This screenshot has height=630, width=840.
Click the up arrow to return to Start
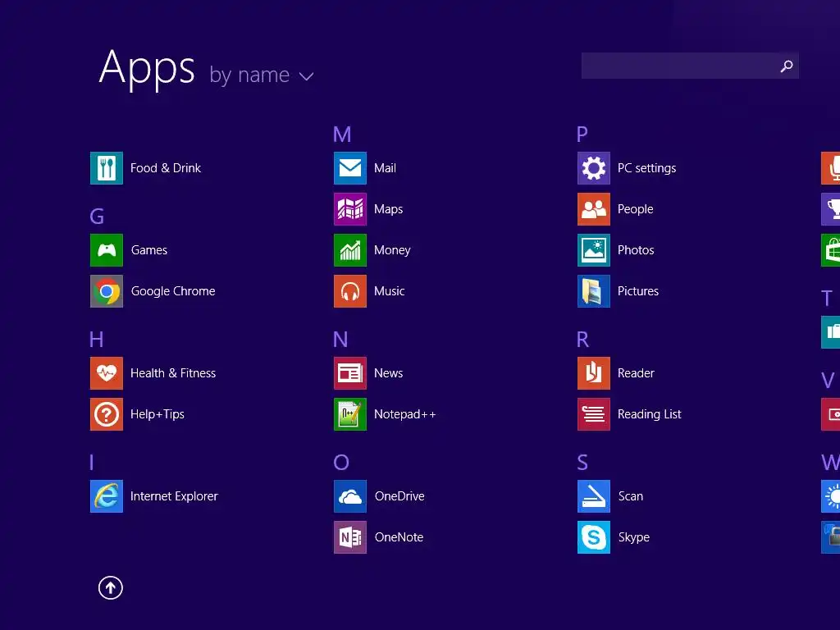[111, 587]
